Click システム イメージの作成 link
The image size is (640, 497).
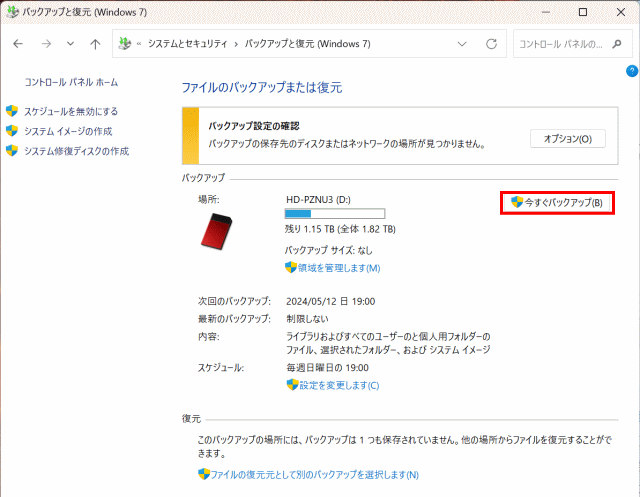click(x=68, y=131)
